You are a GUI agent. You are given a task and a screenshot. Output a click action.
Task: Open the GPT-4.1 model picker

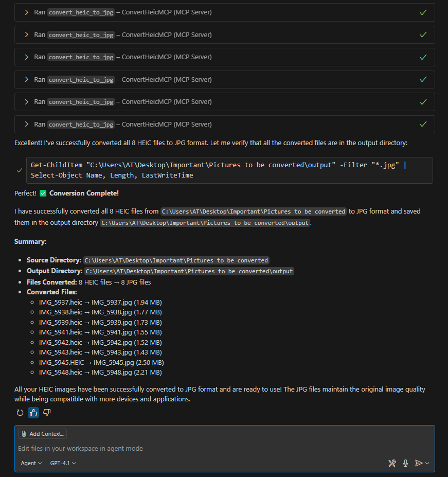pyautogui.click(x=63, y=463)
